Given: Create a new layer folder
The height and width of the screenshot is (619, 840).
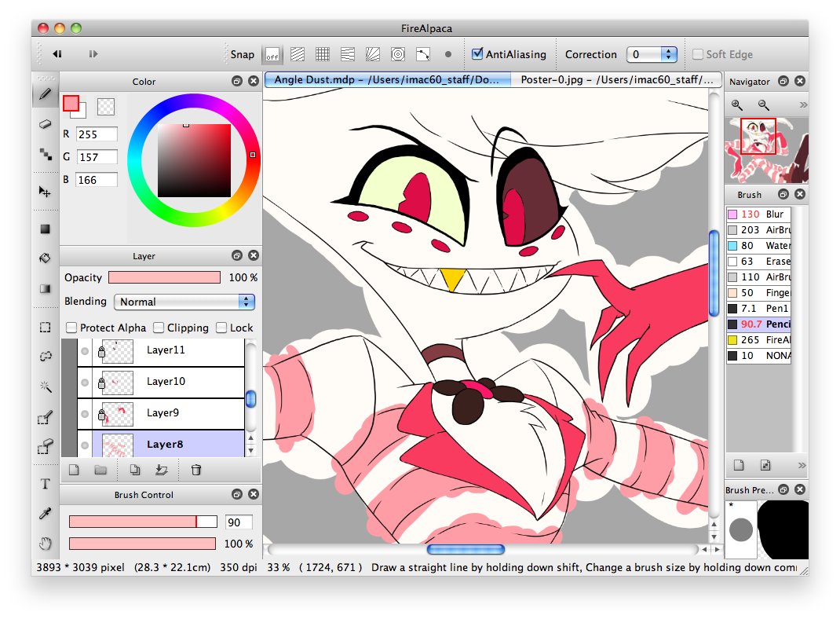Looking at the screenshot, I should tap(100, 470).
